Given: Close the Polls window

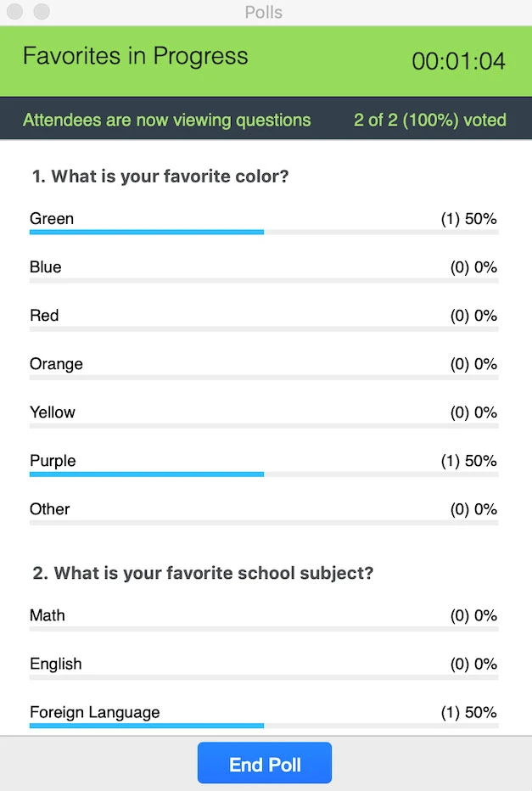Looking at the screenshot, I should tap(14, 12).
